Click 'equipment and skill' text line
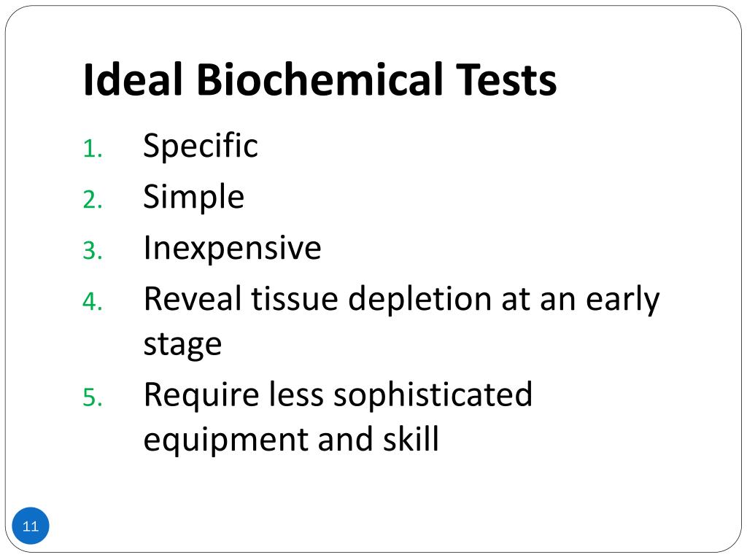The width and height of the screenshot is (747, 560). (290, 439)
